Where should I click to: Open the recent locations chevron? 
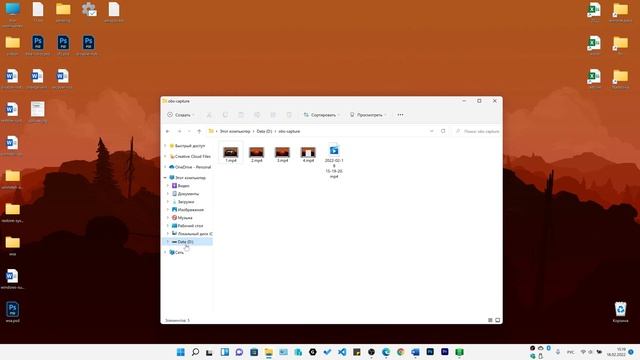(x=189, y=131)
